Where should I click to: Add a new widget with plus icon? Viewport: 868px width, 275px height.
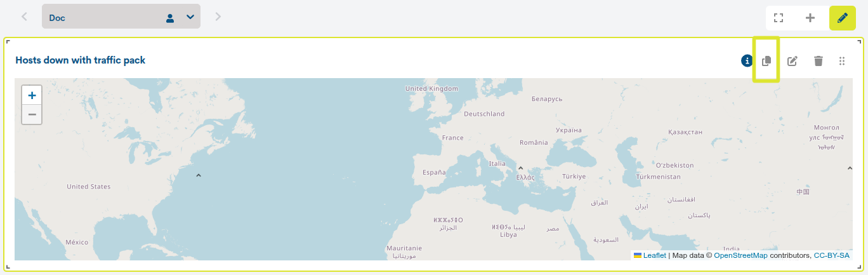coord(810,18)
